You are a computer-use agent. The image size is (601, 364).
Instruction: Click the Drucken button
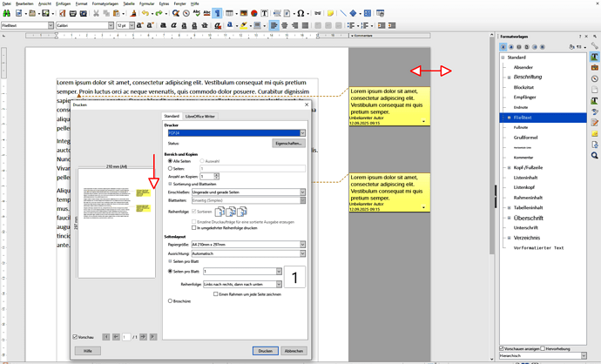[x=266, y=351]
